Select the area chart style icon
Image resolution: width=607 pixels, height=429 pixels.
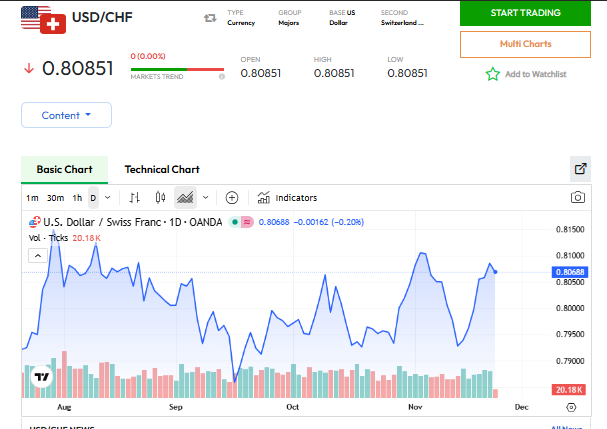click(184, 198)
